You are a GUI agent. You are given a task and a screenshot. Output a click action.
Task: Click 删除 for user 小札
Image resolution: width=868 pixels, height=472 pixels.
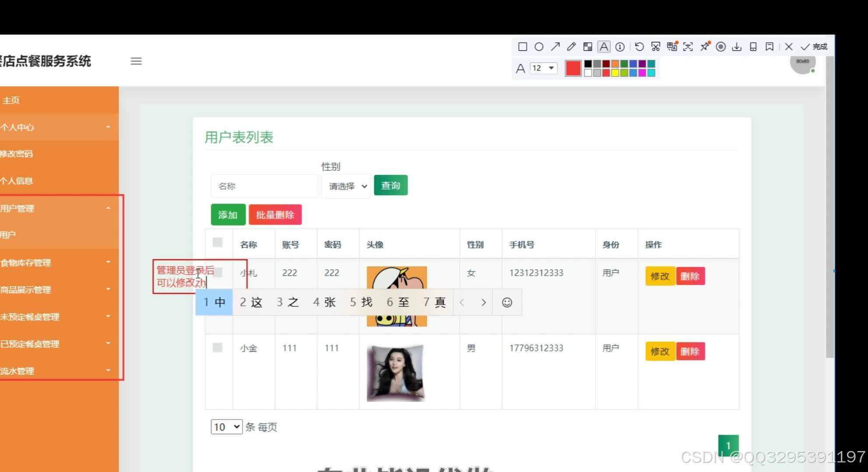click(690, 276)
